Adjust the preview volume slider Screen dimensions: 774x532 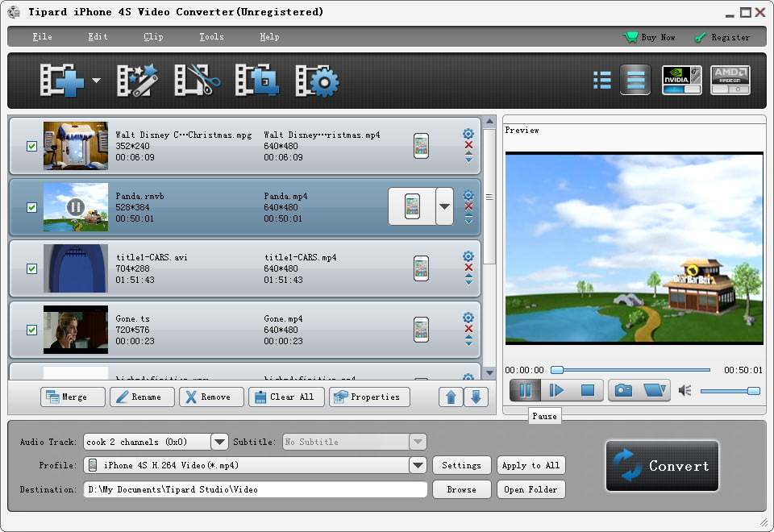(x=730, y=391)
